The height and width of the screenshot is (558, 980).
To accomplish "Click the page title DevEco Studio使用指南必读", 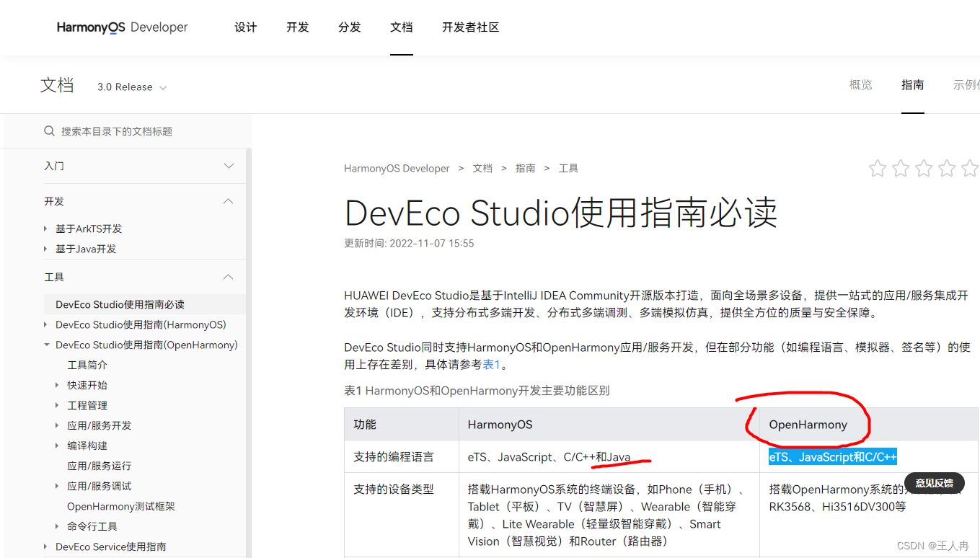I will click(x=561, y=213).
